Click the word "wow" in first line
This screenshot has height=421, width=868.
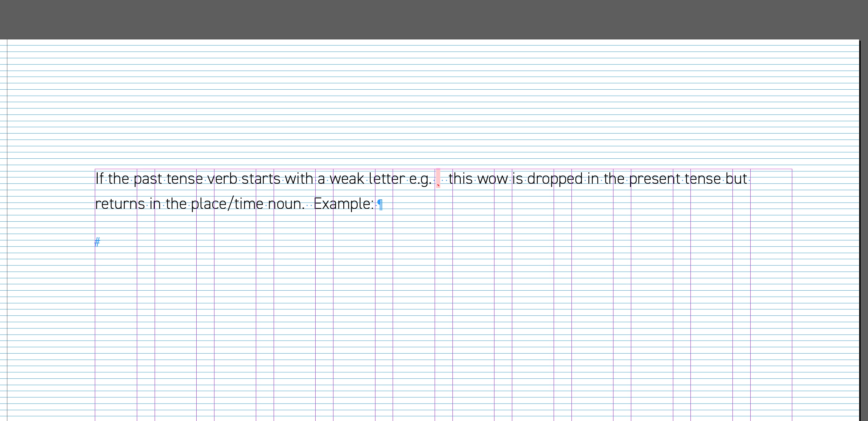click(492, 178)
